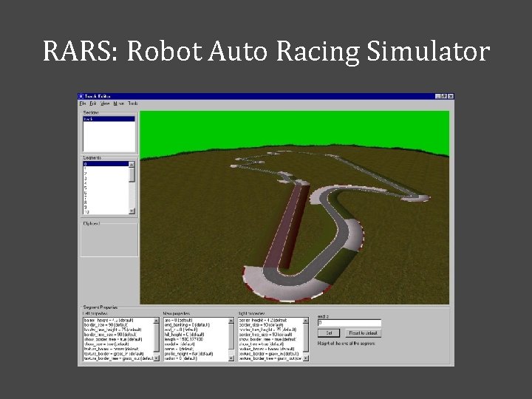532x399 pixels.
Task: Select texture_border row in Right properties
Action: pos(270,353)
